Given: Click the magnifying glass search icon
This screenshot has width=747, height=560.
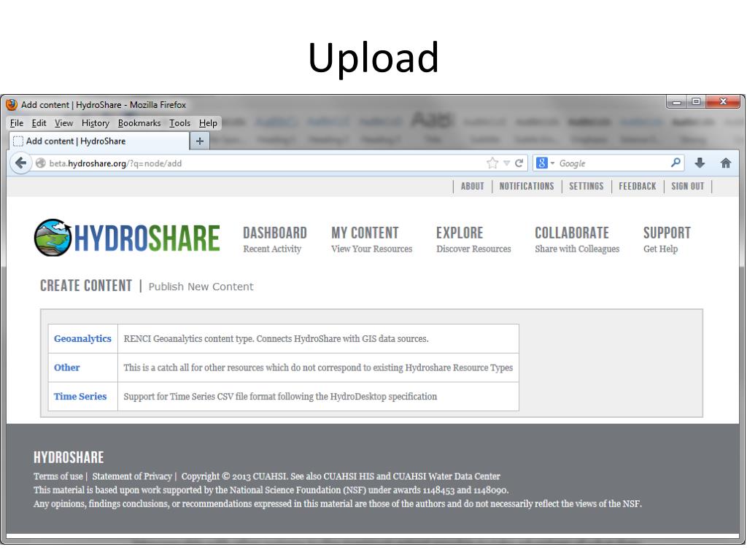Looking at the screenshot, I should (x=676, y=163).
